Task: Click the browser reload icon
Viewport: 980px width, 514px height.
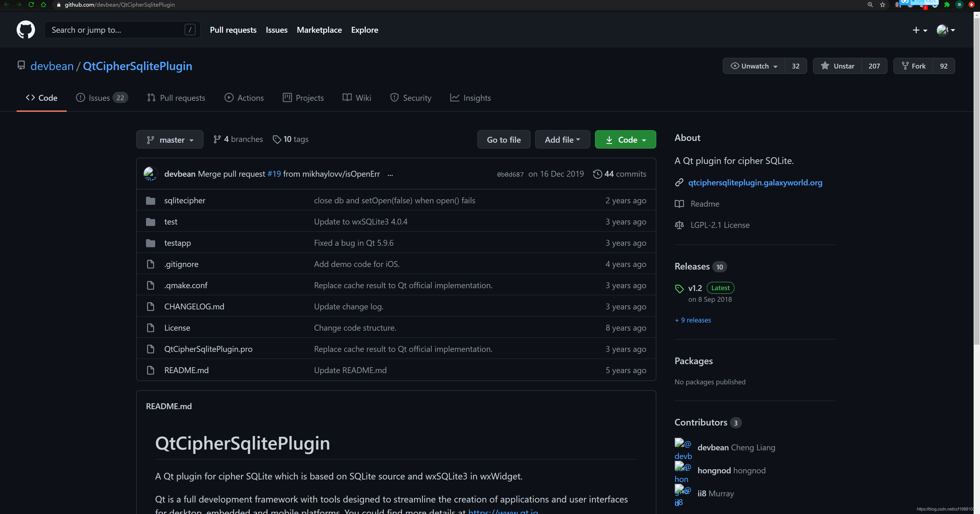Action: tap(31, 5)
